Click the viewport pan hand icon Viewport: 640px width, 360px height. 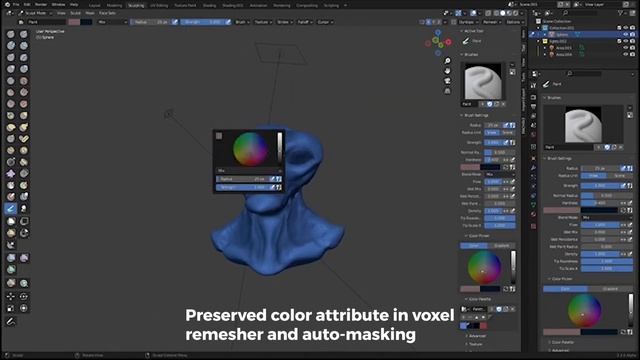447,71
